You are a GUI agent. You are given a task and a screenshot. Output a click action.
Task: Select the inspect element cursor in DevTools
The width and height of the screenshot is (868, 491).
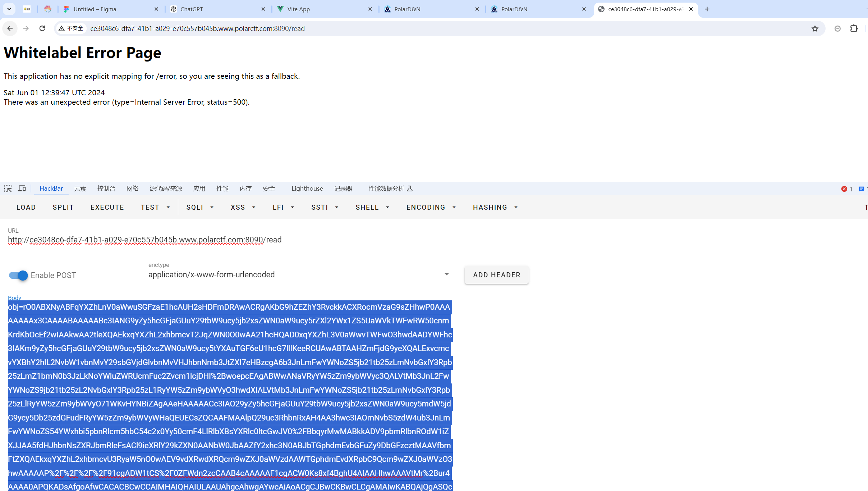coord(8,188)
